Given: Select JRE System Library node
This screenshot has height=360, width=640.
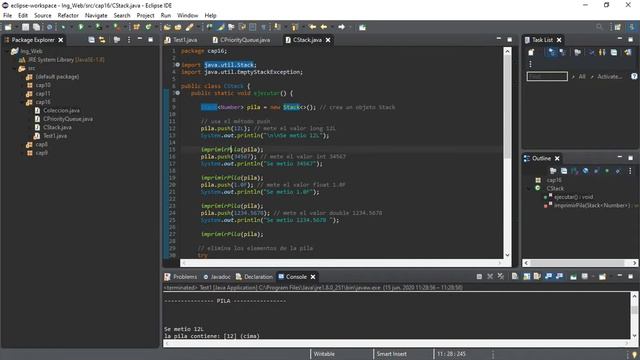Looking at the screenshot, I should pos(61,60).
